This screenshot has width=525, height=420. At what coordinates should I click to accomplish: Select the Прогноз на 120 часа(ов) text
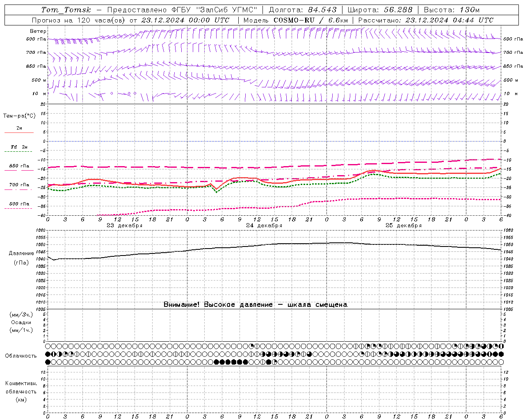pos(79,20)
